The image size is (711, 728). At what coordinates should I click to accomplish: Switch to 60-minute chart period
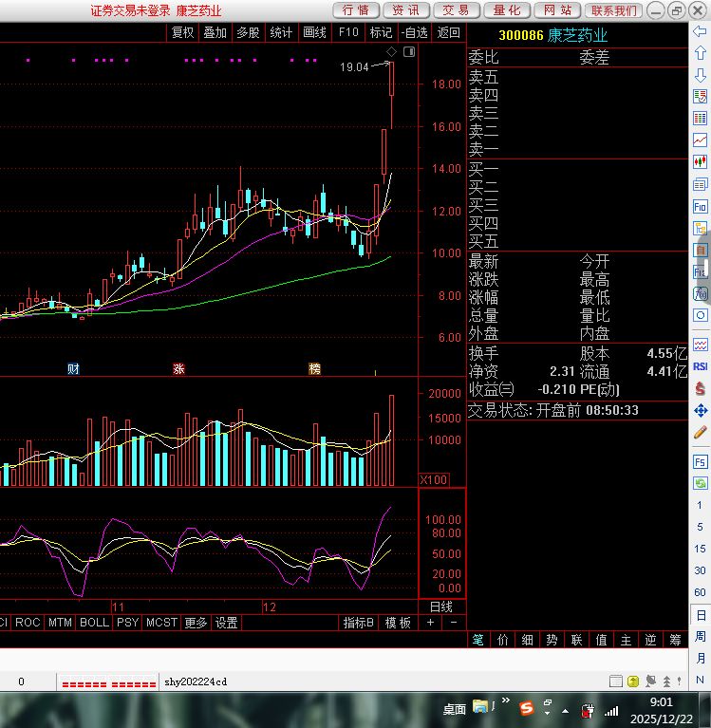pyautogui.click(x=700, y=592)
